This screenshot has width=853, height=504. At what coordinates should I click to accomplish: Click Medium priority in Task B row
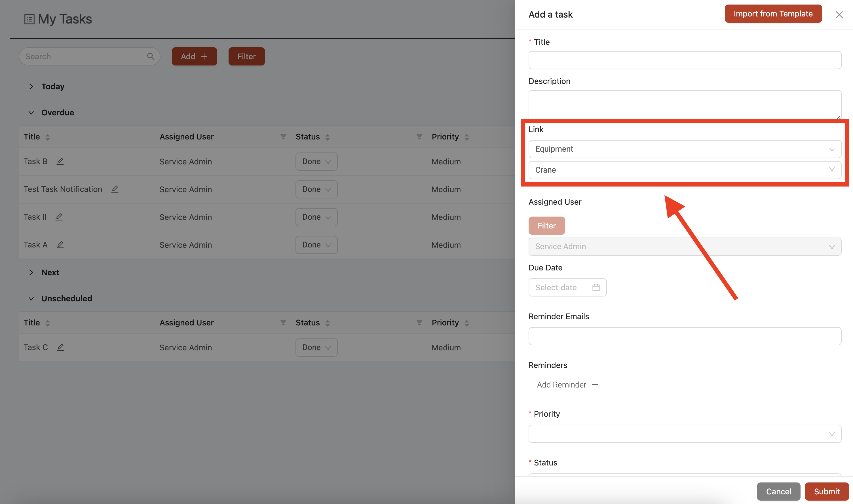[446, 162]
